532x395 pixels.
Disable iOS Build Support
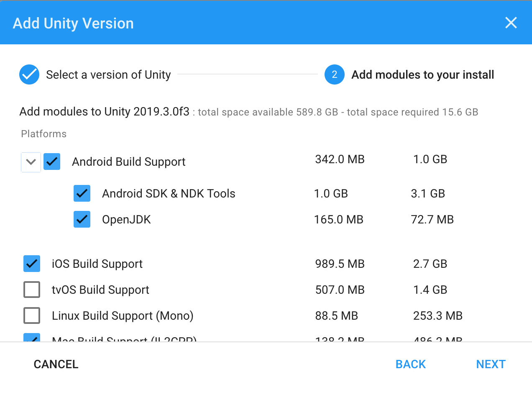[x=32, y=264]
